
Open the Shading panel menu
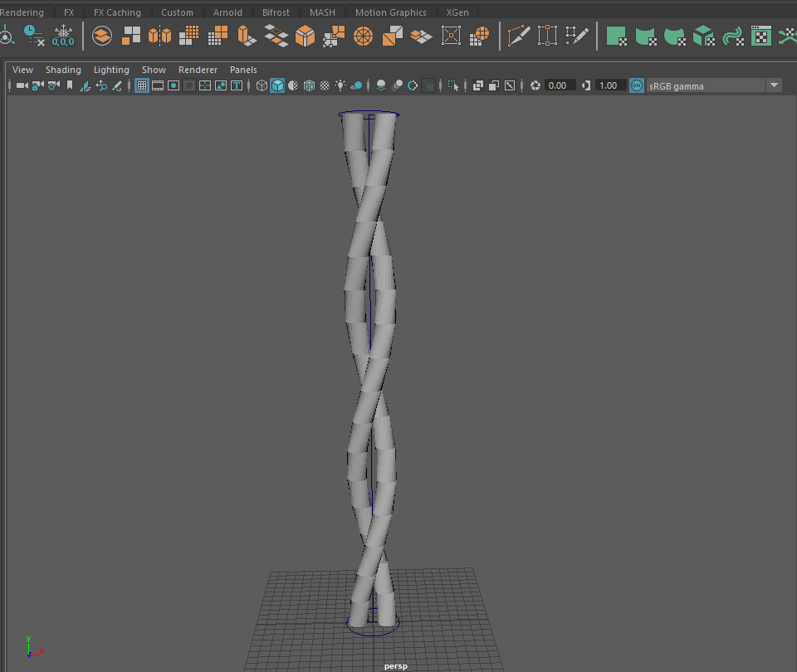[63, 70]
